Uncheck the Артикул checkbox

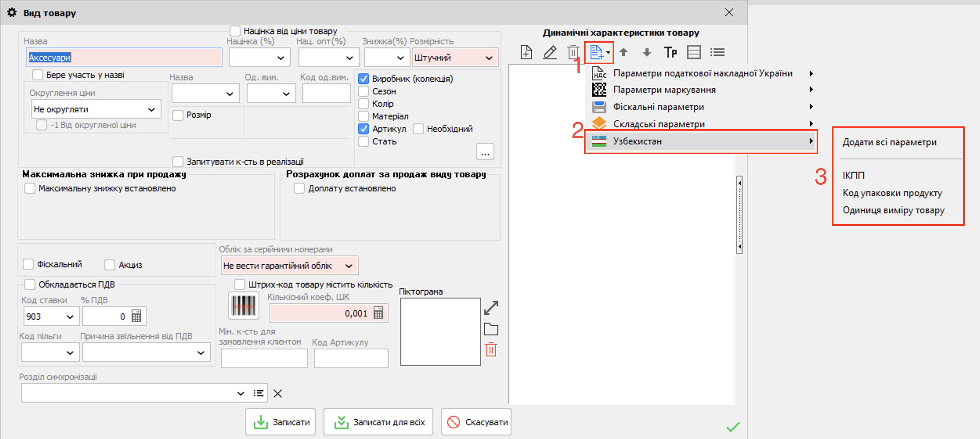pyautogui.click(x=363, y=129)
